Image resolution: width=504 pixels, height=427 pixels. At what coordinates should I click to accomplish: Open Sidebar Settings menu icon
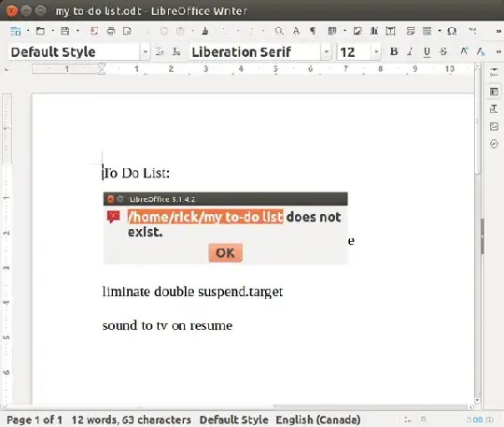494,72
